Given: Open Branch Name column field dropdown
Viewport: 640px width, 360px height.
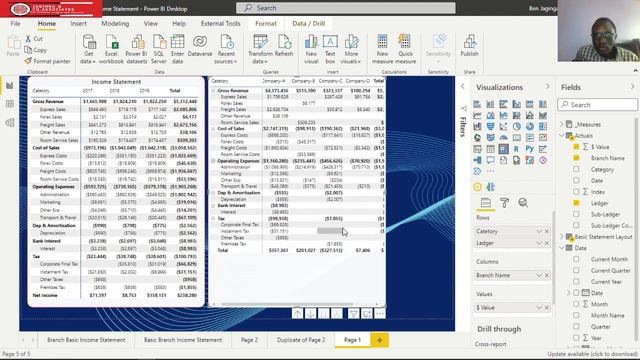Looking at the screenshot, I should point(539,275).
